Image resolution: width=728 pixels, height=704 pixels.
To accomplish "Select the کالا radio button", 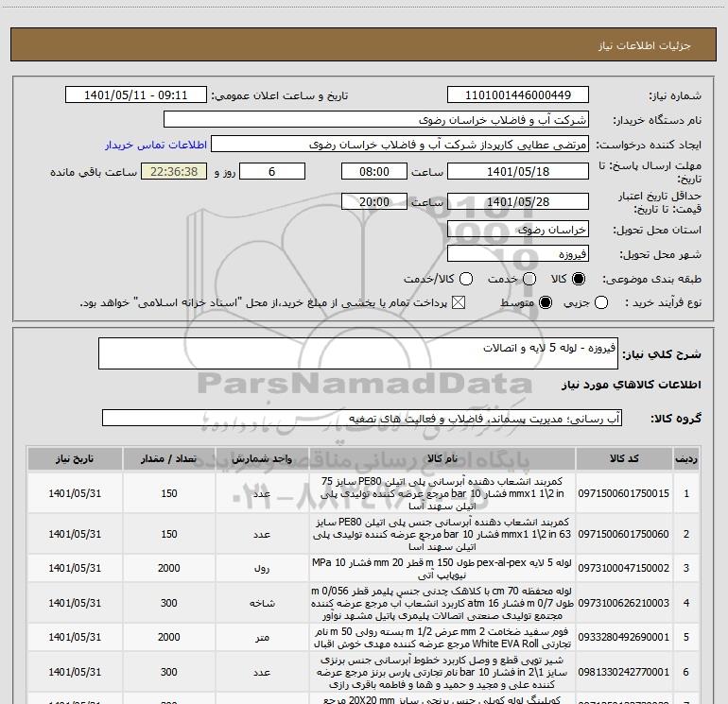I will coord(579,279).
